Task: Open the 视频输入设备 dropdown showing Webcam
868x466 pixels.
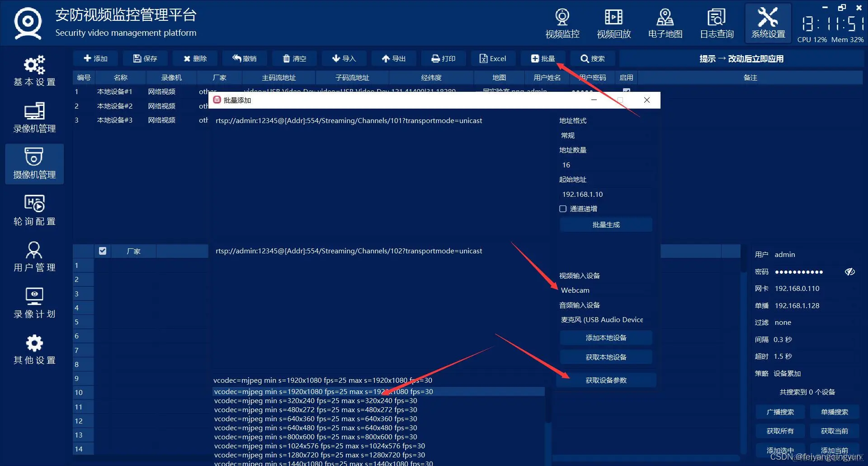Action: click(x=606, y=290)
